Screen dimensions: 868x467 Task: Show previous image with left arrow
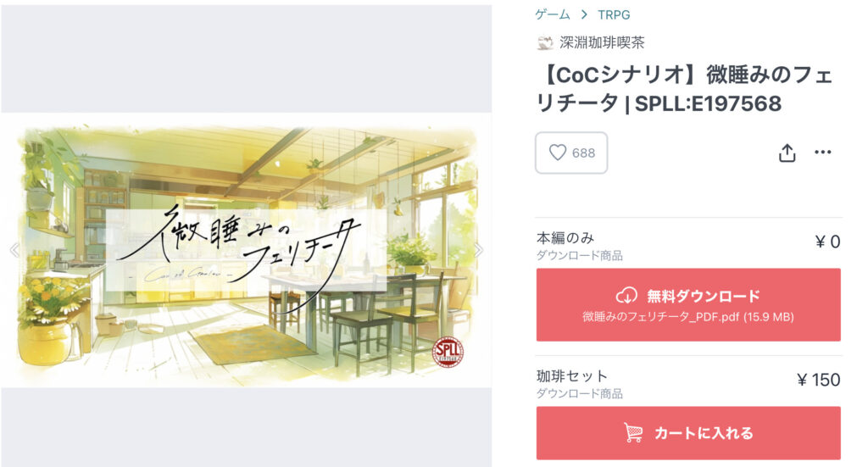[x=15, y=250]
